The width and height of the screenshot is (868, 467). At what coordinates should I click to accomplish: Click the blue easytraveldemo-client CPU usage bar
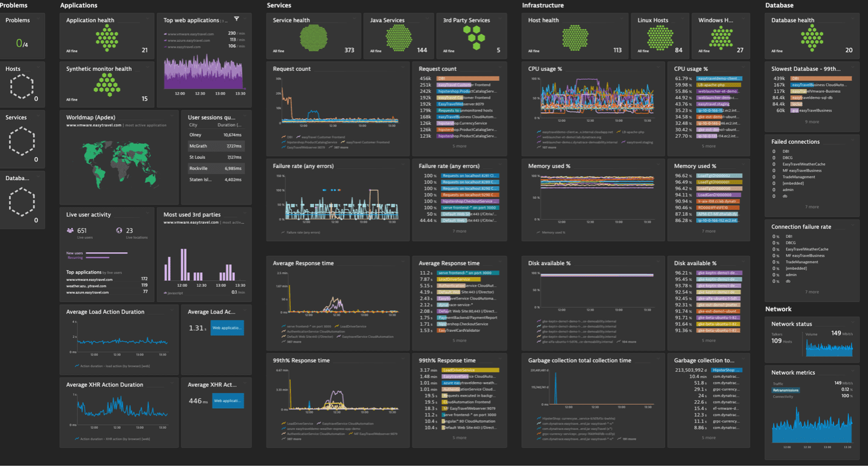tap(720, 78)
